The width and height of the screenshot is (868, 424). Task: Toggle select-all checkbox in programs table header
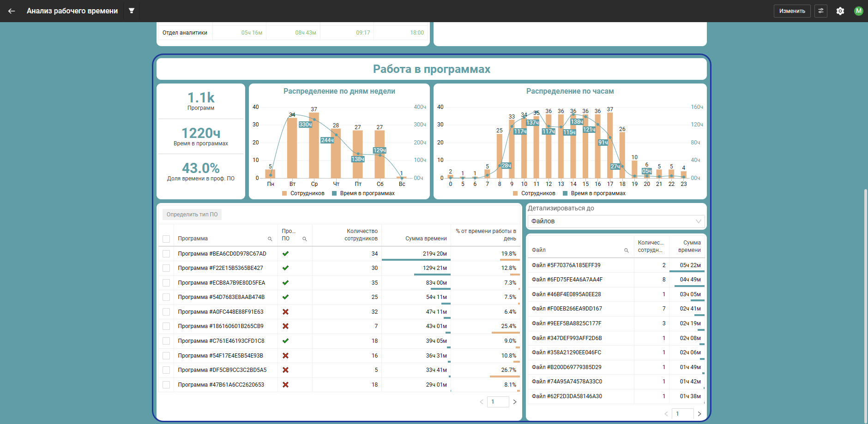tap(166, 239)
